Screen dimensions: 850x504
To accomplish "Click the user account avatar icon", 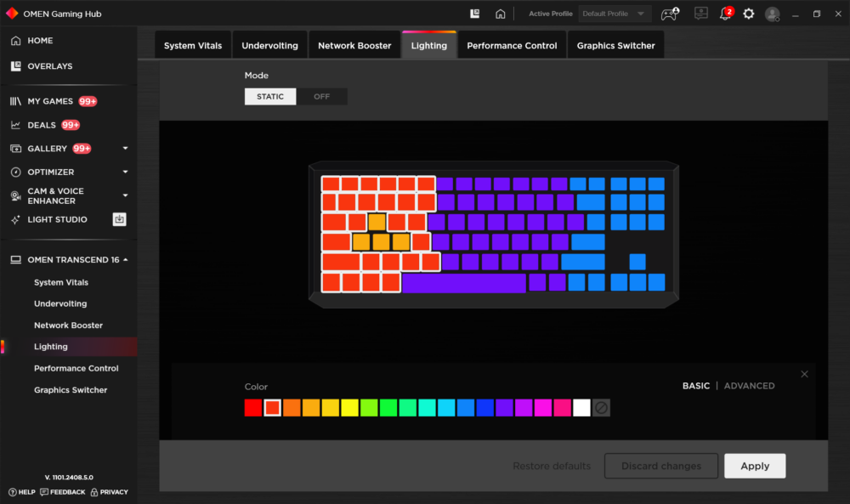I will [x=773, y=14].
